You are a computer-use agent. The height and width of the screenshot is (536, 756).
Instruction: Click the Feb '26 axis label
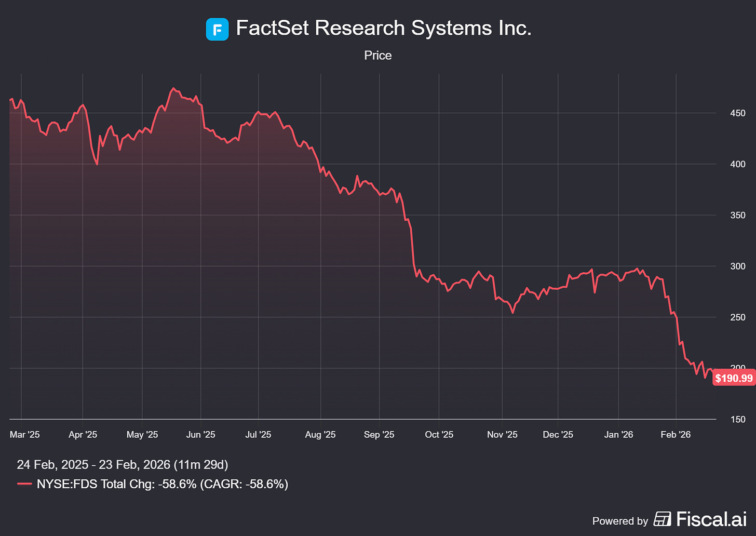click(x=676, y=435)
